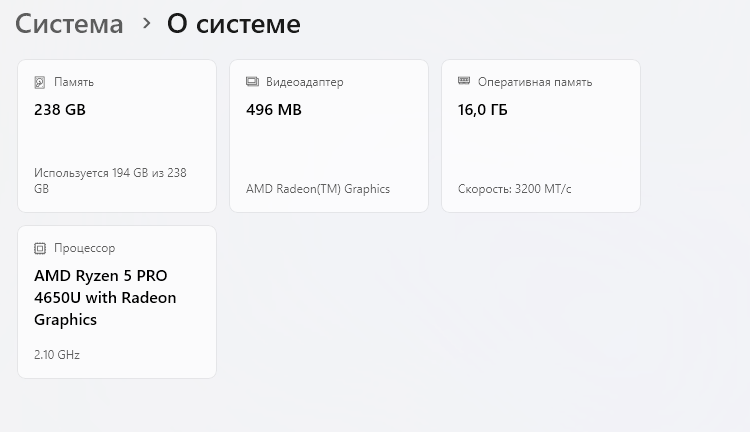The image size is (750, 432).
Task: Click the storage icon beside Память
Action: [40, 82]
